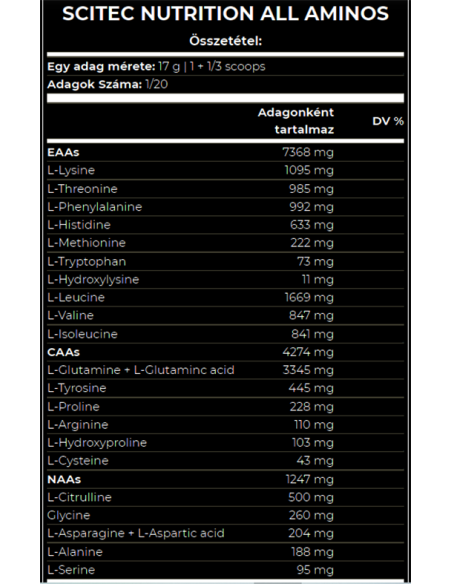
Task: Select the EAAs row heading
Action: (x=63, y=152)
